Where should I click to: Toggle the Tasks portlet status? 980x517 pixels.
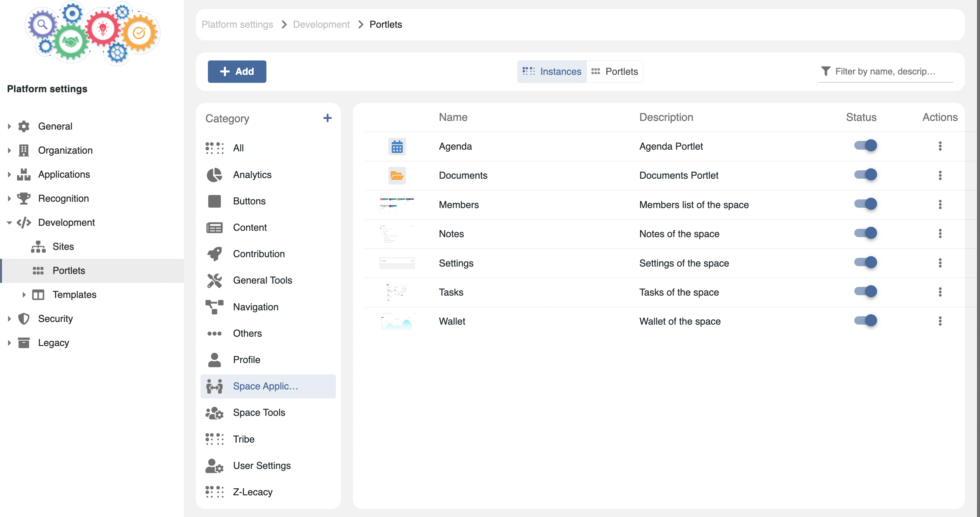[x=865, y=292]
